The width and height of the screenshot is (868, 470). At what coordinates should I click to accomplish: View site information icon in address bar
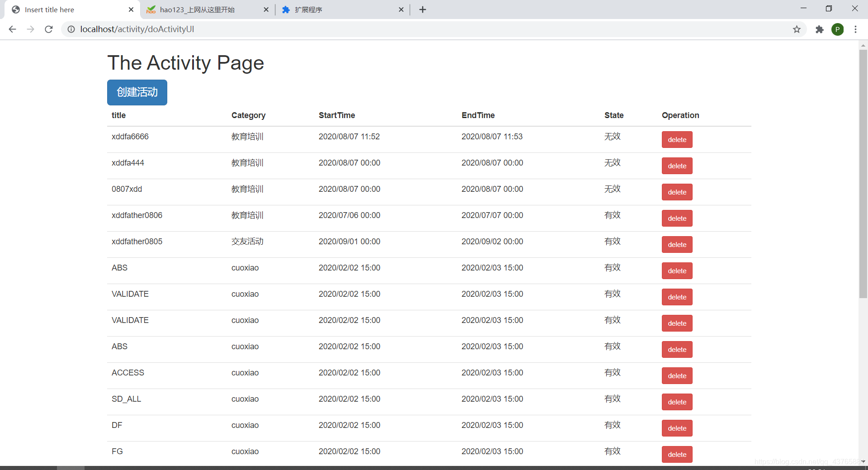pos(71,29)
